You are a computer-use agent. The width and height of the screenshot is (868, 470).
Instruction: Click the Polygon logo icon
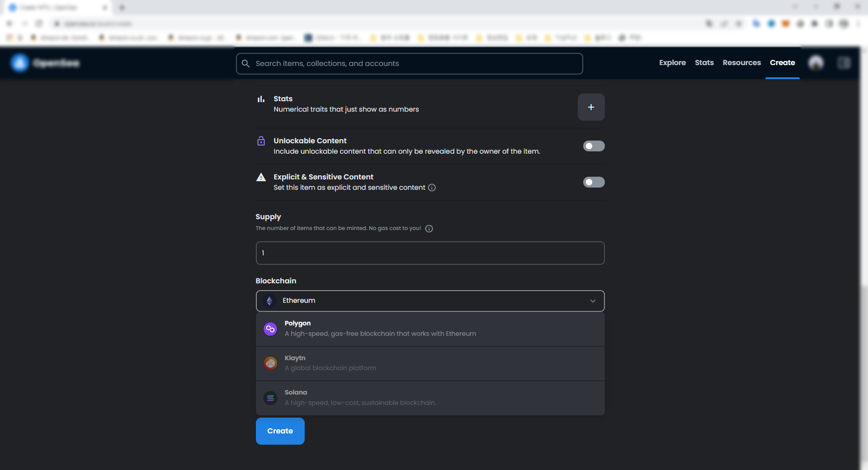coord(270,329)
